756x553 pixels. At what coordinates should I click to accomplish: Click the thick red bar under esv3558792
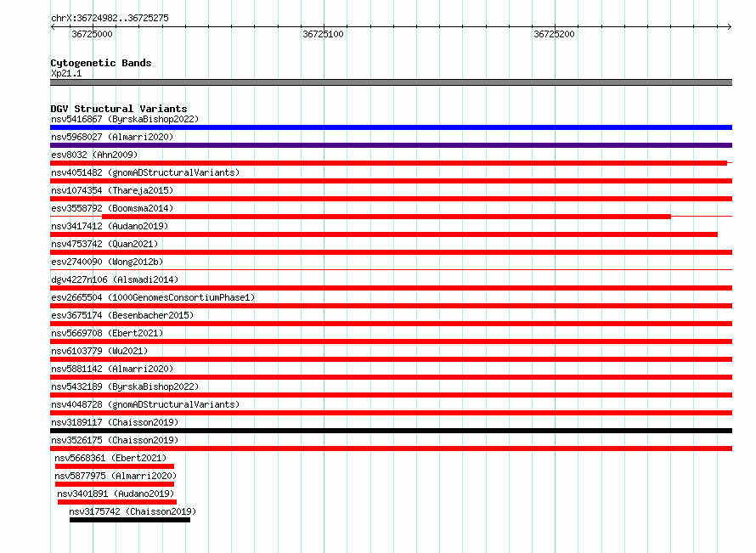pyautogui.click(x=386, y=217)
